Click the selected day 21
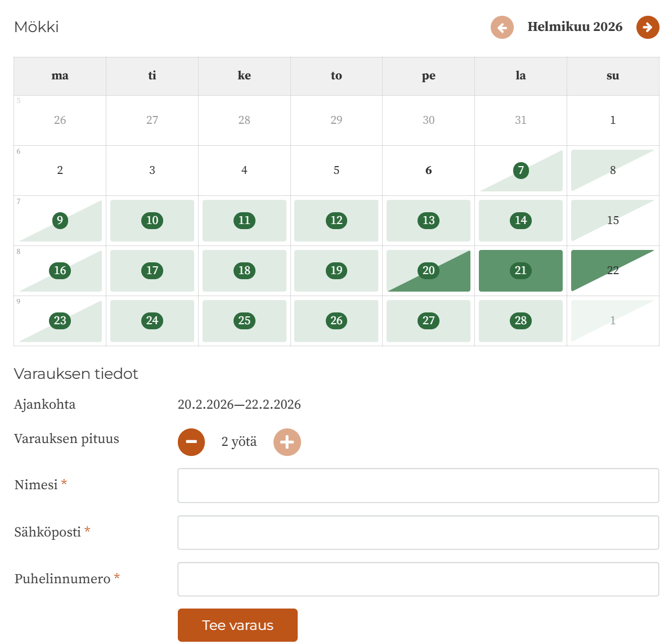 pyautogui.click(x=521, y=271)
